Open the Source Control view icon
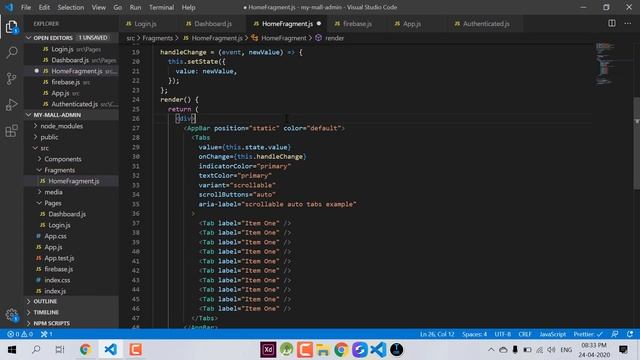 [x=11, y=78]
